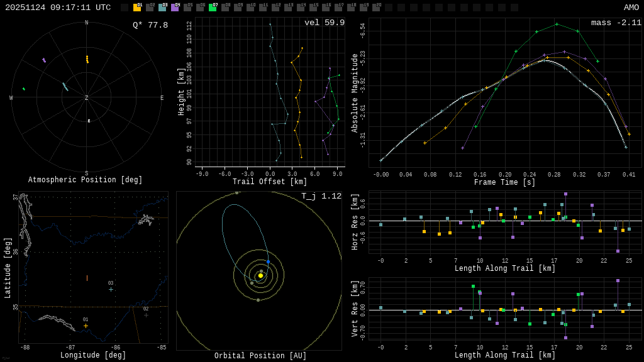Click the green light curve peak marker

(557, 24)
